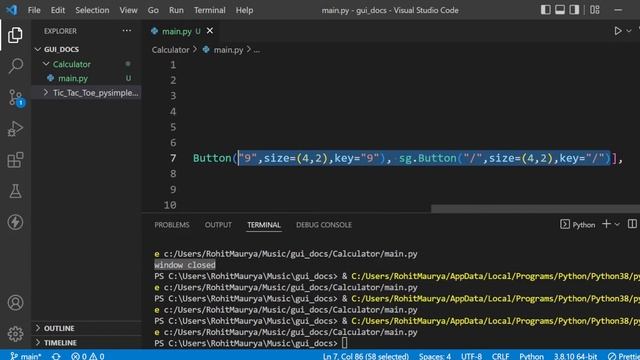Image resolution: width=640 pixels, height=360 pixels.
Task: Open errors and warnings count
Action: click(x=87, y=356)
